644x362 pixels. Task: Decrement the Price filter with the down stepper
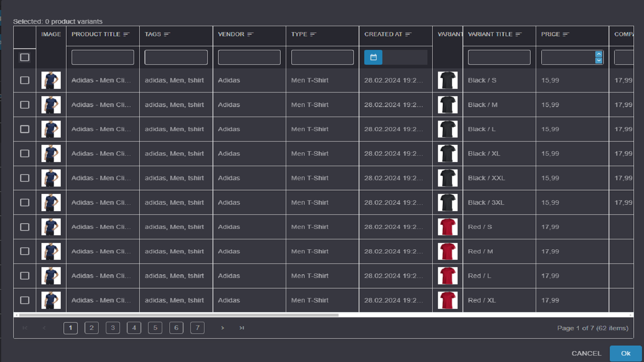(x=599, y=60)
